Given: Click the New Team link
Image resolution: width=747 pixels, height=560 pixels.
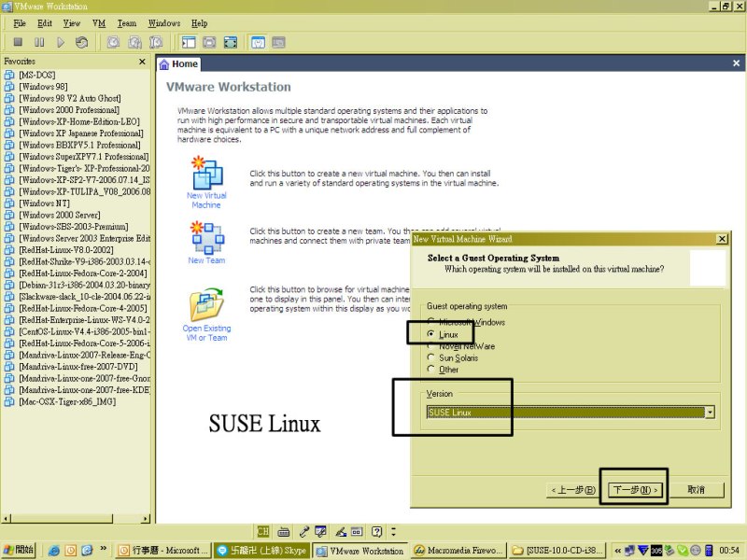Looking at the screenshot, I should click(x=206, y=260).
